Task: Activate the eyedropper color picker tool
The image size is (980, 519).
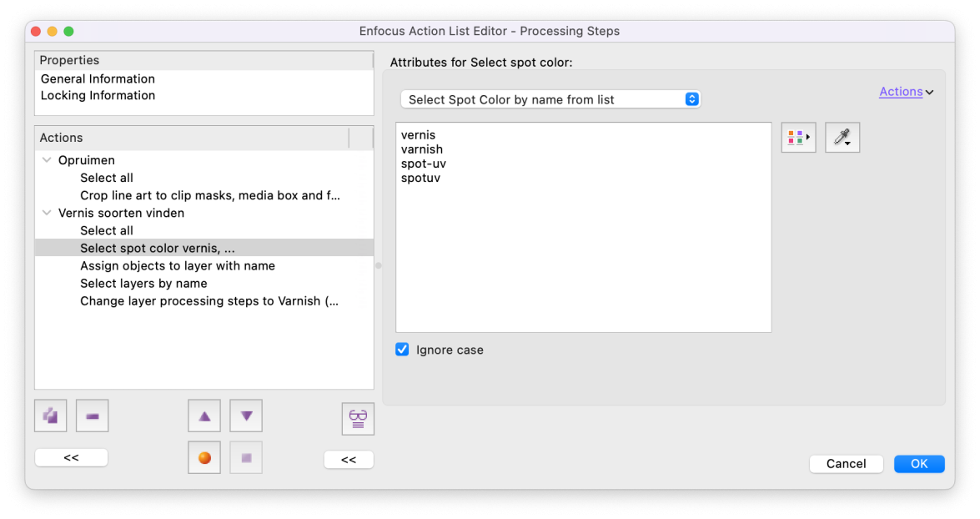Action: (842, 138)
